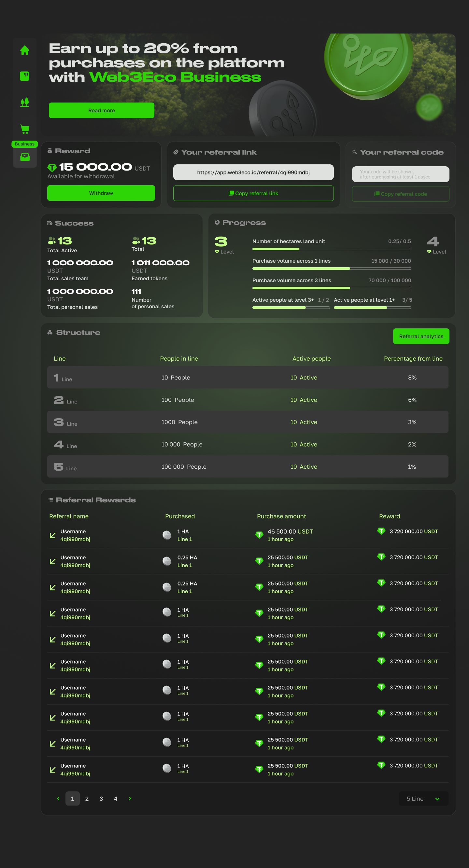Click the Withdraw button

(101, 193)
